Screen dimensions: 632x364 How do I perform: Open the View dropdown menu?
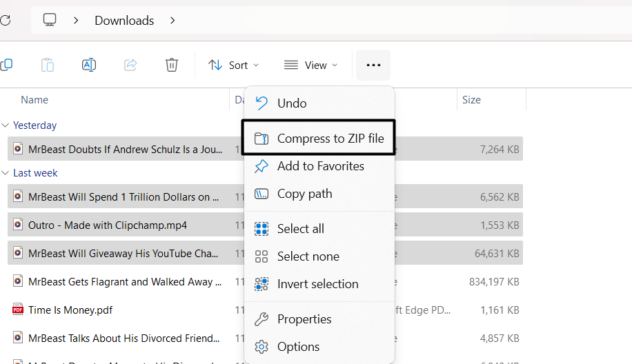pos(310,65)
